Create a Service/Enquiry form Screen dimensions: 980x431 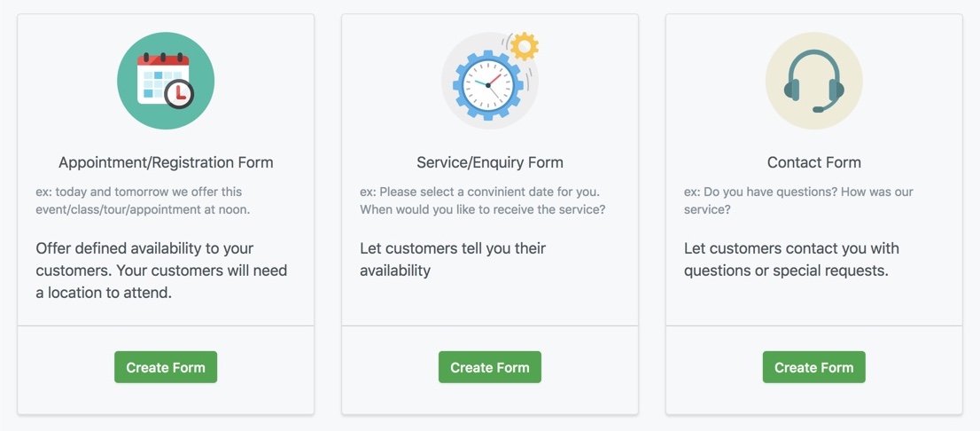point(489,367)
